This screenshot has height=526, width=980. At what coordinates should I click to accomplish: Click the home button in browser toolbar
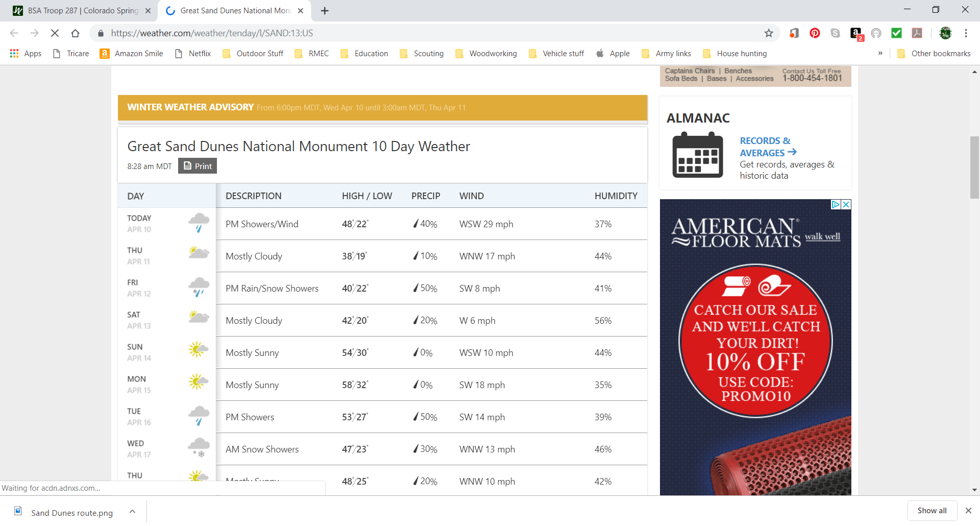pyautogui.click(x=75, y=33)
